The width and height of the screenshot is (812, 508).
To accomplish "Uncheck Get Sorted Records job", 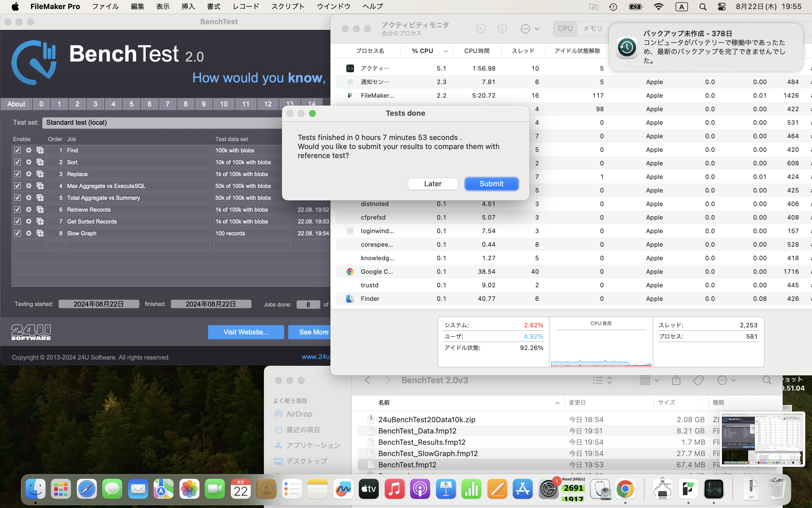I will coord(17,221).
